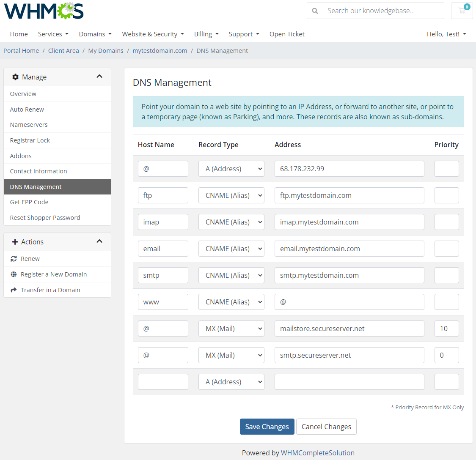476x460 pixels.
Task: Open the shopping cart icon
Action: click(461, 11)
